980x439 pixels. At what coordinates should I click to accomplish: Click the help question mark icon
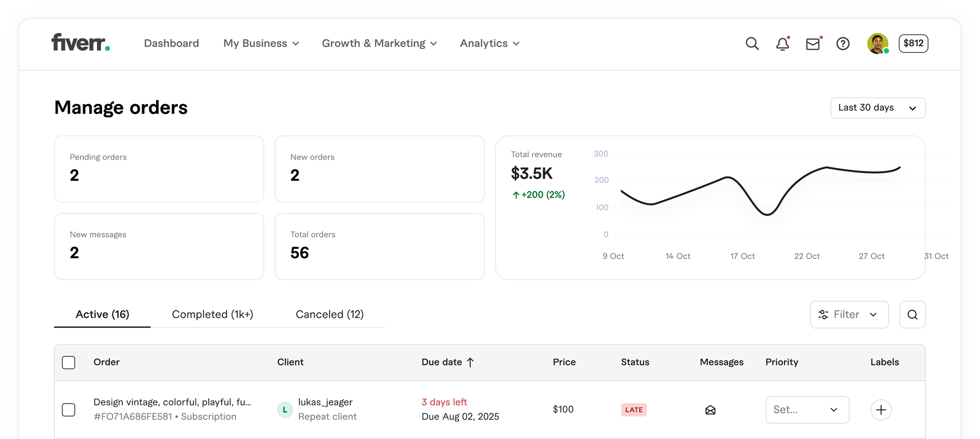(x=843, y=44)
